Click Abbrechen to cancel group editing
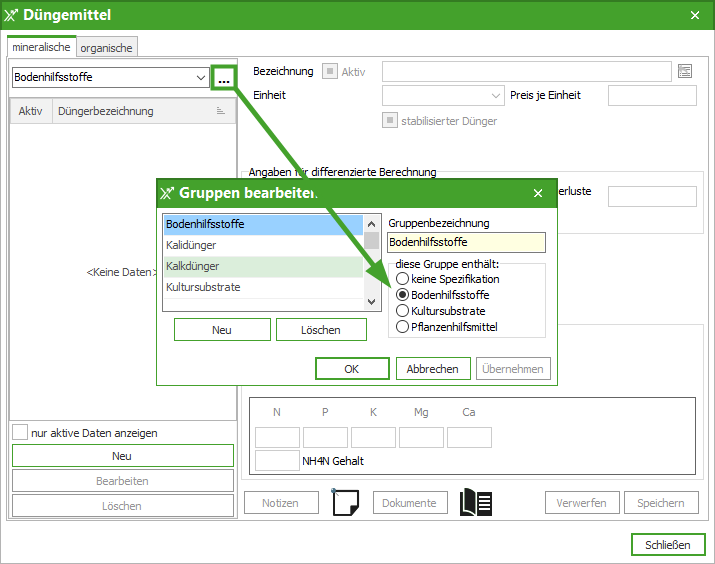 pos(433,369)
